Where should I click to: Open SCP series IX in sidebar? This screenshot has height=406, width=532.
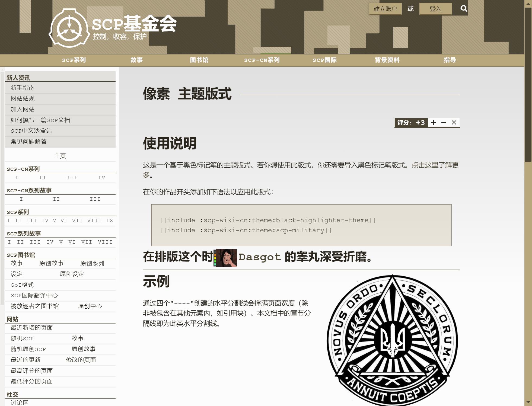pos(110,220)
